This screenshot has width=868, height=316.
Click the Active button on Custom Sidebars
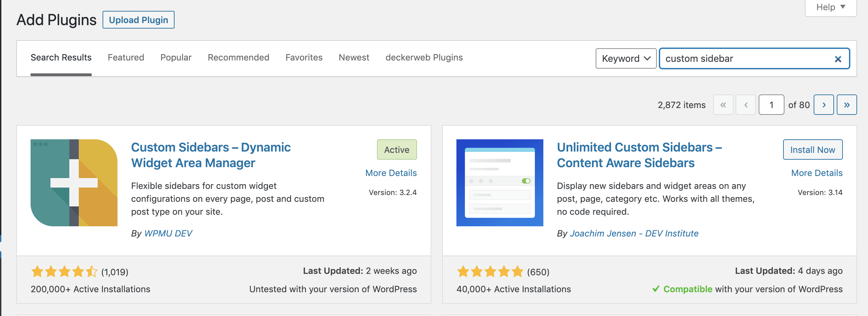pos(397,150)
